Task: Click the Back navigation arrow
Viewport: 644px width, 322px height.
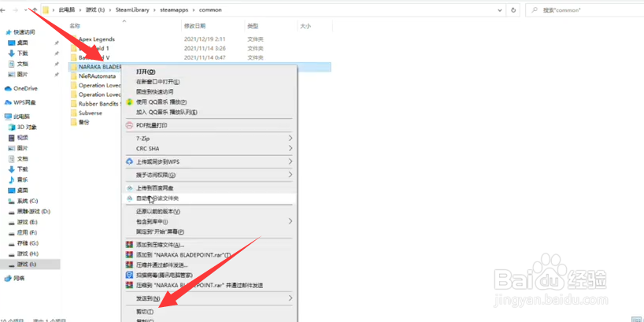Action: point(3,10)
